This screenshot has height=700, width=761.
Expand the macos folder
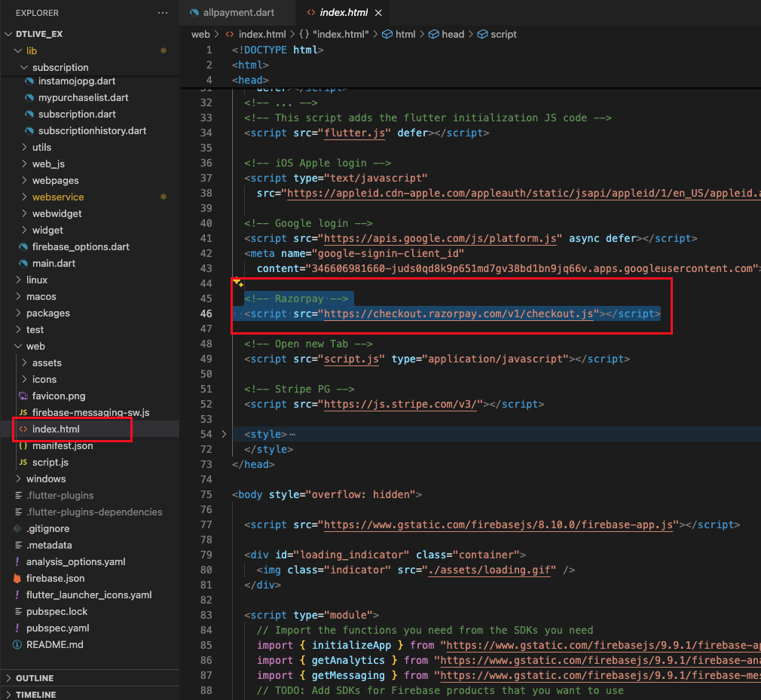coord(18,296)
